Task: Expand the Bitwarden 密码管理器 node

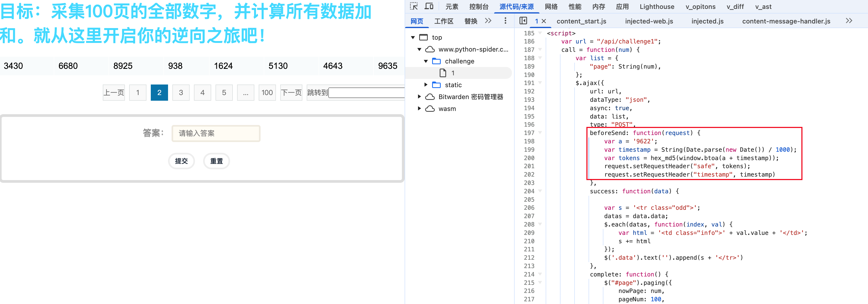Action: point(419,96)
